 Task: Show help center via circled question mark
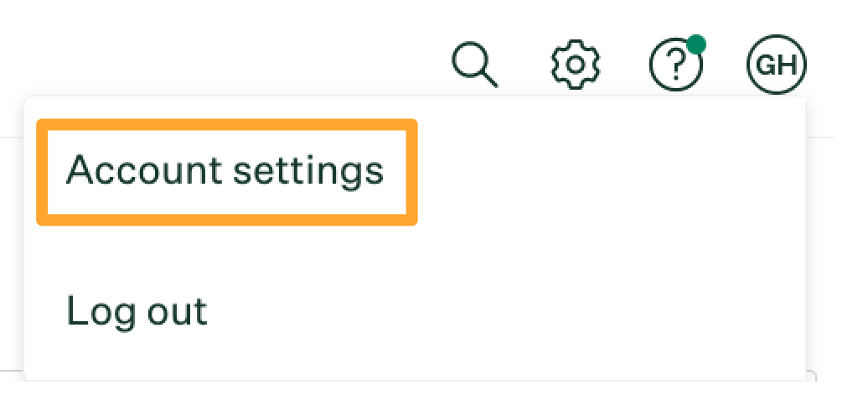pyautogui.click(x=676, y=65)
